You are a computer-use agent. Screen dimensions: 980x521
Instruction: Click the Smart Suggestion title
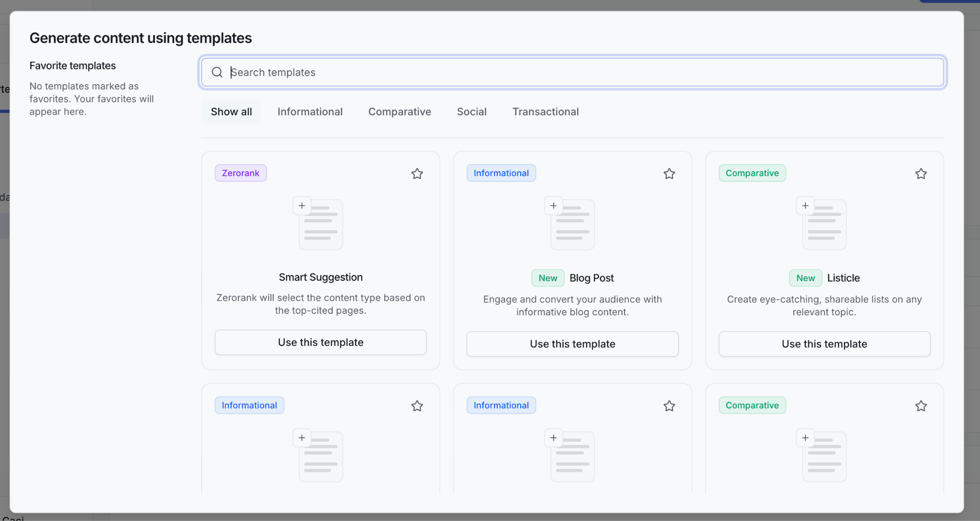click(321, 277)
